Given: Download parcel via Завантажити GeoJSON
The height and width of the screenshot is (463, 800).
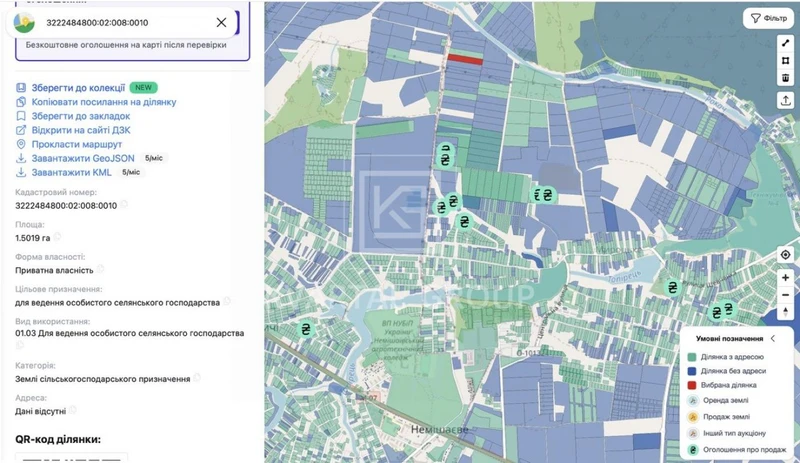Looking at the screenshot, I should point(83,158).
